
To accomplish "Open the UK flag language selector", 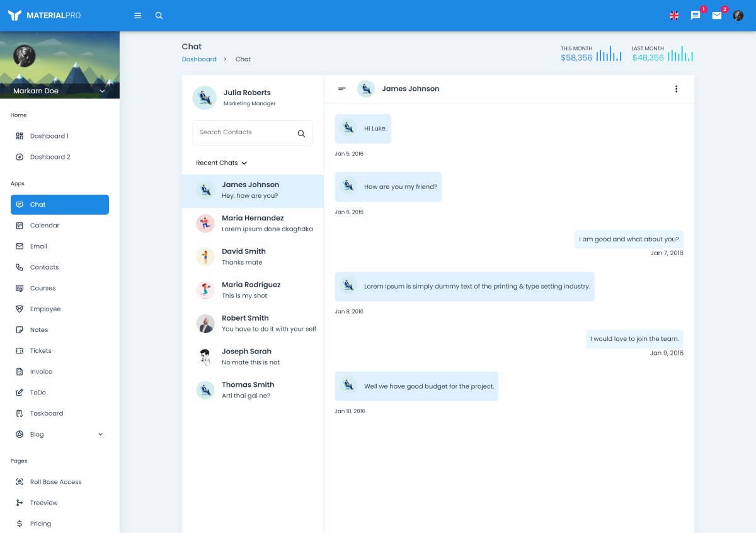I will coord(674,16).
